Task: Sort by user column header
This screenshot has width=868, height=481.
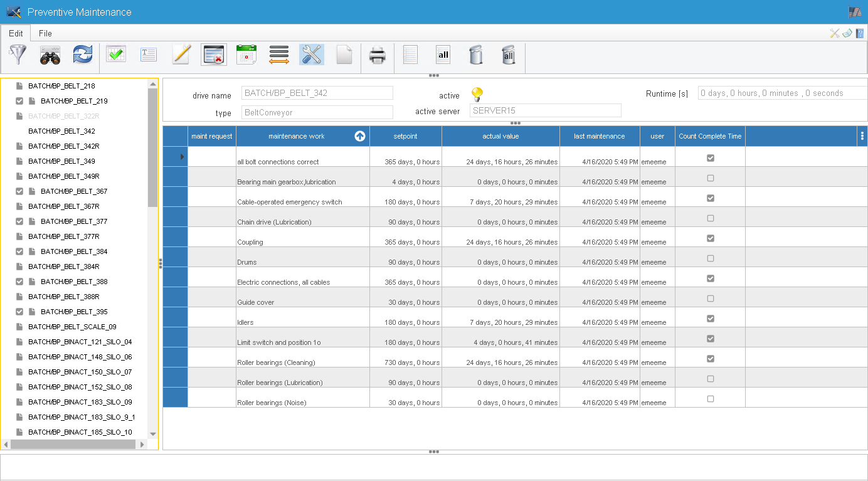Action: click(x=657, y=136)
